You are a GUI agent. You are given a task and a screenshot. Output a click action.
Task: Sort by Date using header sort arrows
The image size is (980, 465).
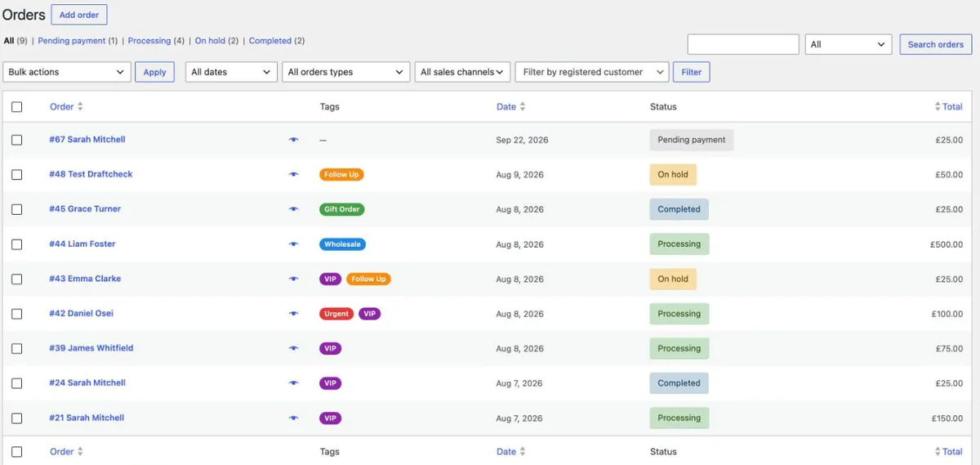(523, 107)
